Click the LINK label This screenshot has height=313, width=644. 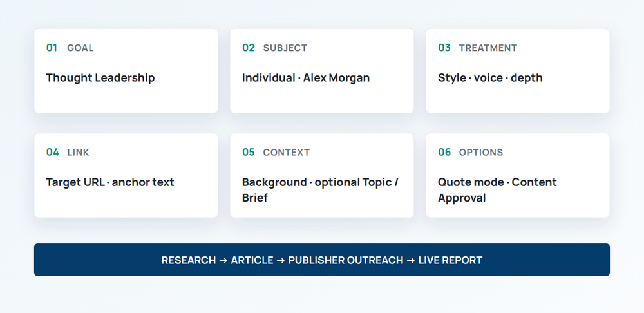pos(78,153)
